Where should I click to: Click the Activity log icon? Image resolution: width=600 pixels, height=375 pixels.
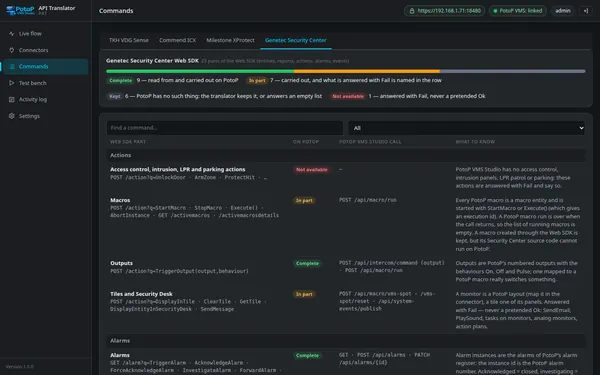click(11, 99)
